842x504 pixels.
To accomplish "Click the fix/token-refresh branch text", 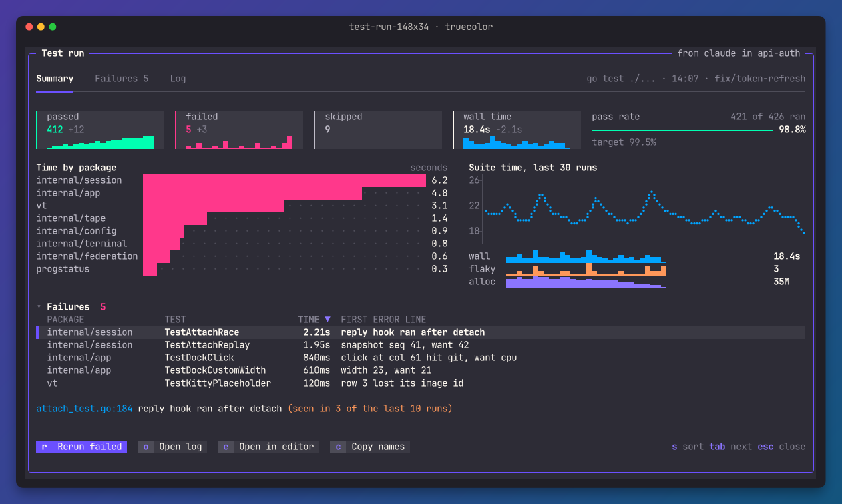I will point(760,79).
